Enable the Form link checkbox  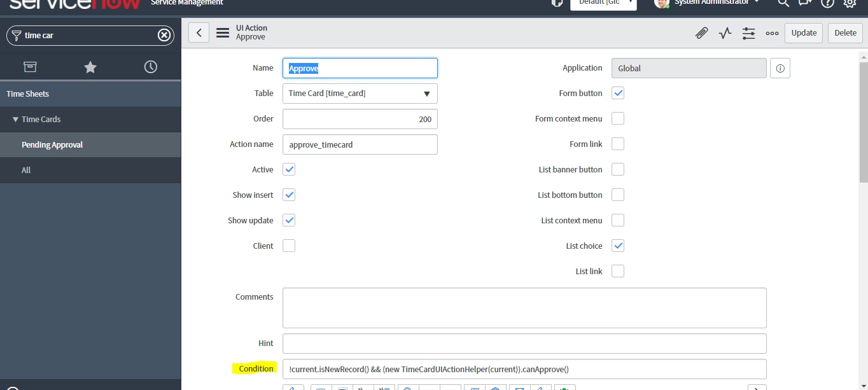click(618, 144)
